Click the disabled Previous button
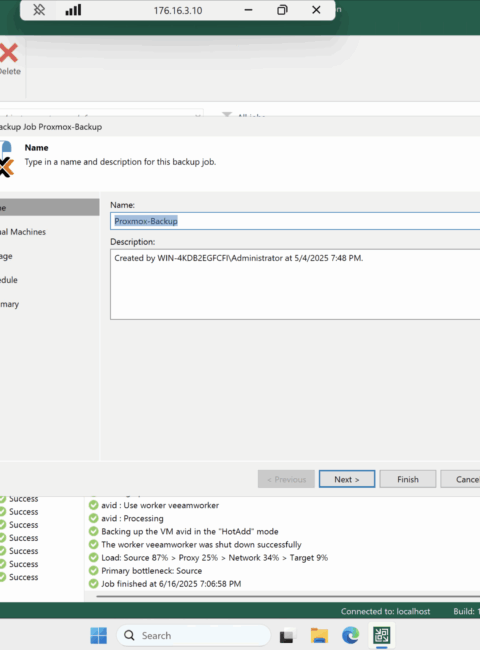This screenshot has width=480, height=650. tap(286, 479)
